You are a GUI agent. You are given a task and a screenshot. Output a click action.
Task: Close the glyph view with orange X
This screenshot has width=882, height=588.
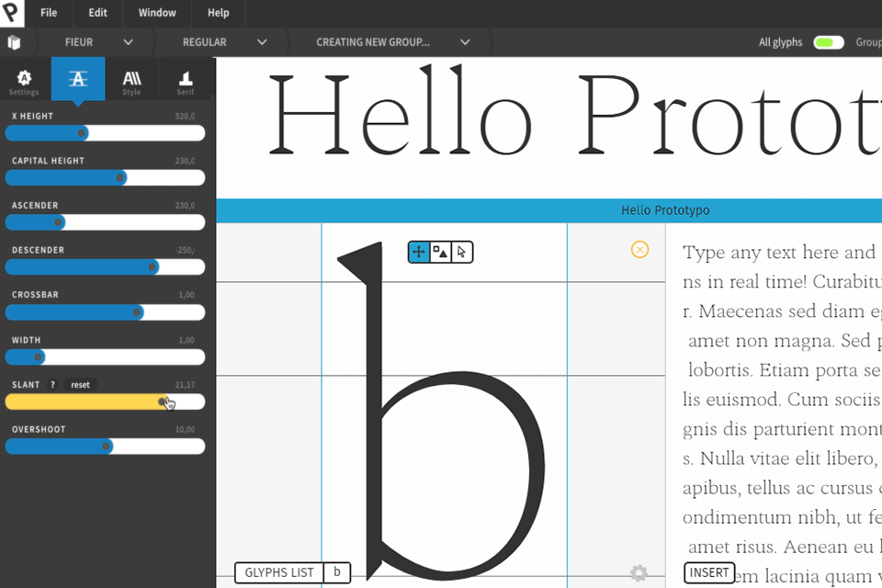[639, 249]
